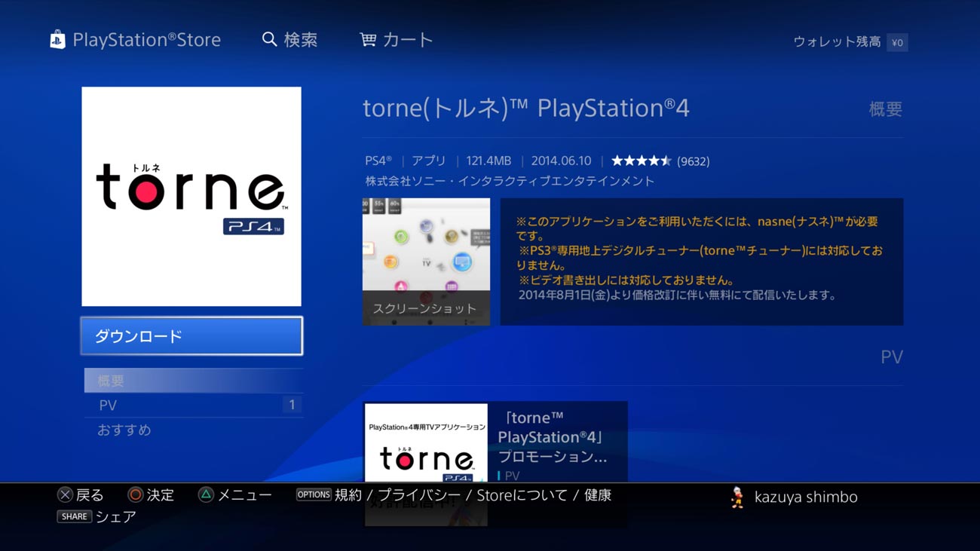
Task: Click the 概要 section heading at top right
Action: [885, 109]
